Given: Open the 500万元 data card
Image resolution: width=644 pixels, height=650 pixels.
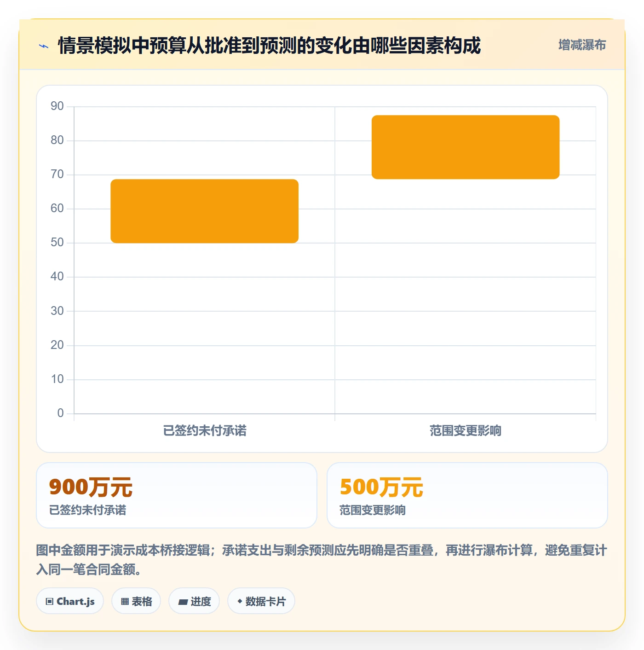Looking at the screenshot, I should (x=467, y=495).
